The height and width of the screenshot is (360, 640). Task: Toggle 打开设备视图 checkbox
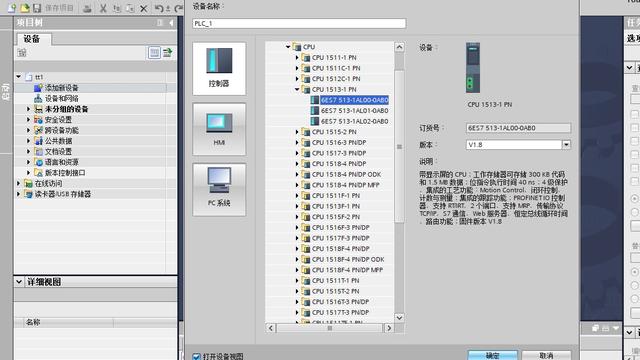[196, 357]
